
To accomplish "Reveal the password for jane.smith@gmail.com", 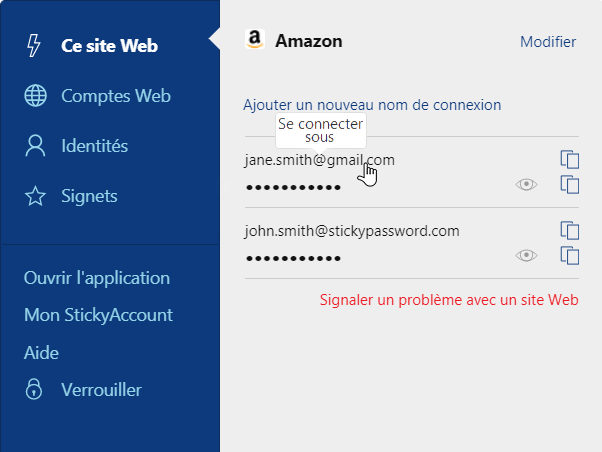I will coord(526,185).
